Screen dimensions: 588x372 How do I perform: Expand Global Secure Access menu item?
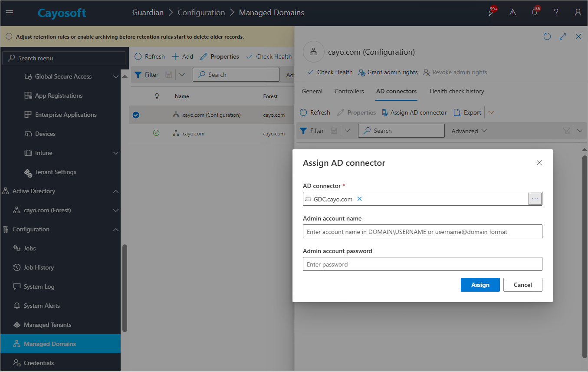pos(116,77)
